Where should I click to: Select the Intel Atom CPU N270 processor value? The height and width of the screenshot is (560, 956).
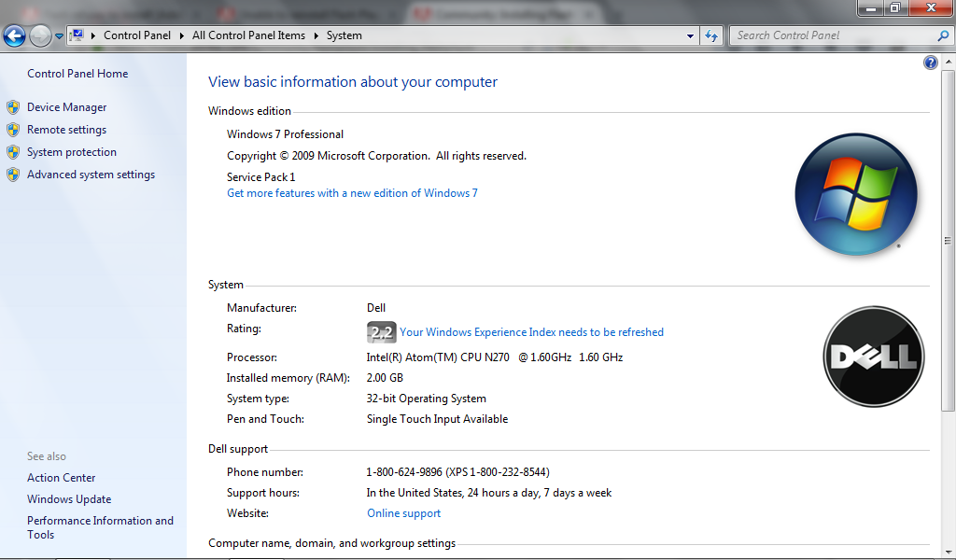tap(495, 357)
